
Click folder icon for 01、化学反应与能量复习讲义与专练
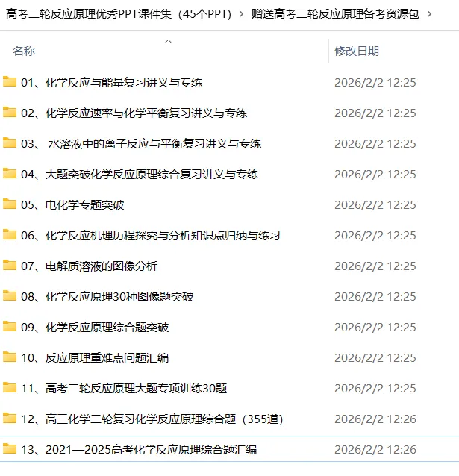[x=10, y=81]
